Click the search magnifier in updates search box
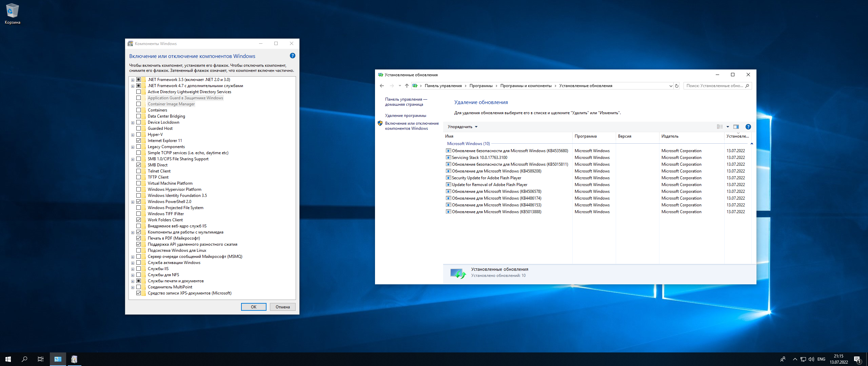 747,86
